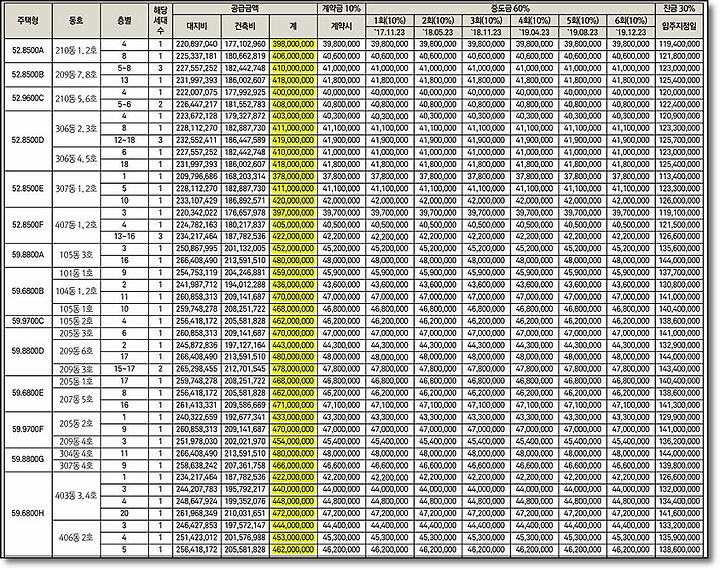This screenshot has width=720, height=570.
Task: Select housing type 59.8800A
Action: point(28,254)
